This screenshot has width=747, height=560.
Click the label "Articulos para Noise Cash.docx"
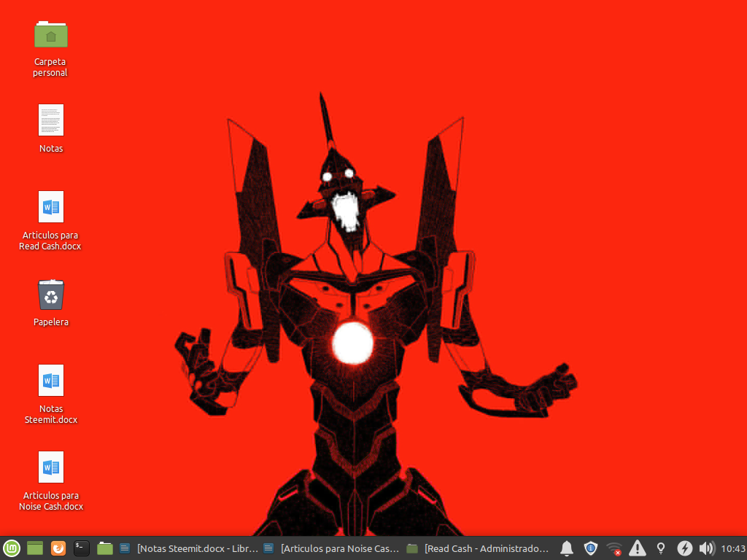coord(51,501)
